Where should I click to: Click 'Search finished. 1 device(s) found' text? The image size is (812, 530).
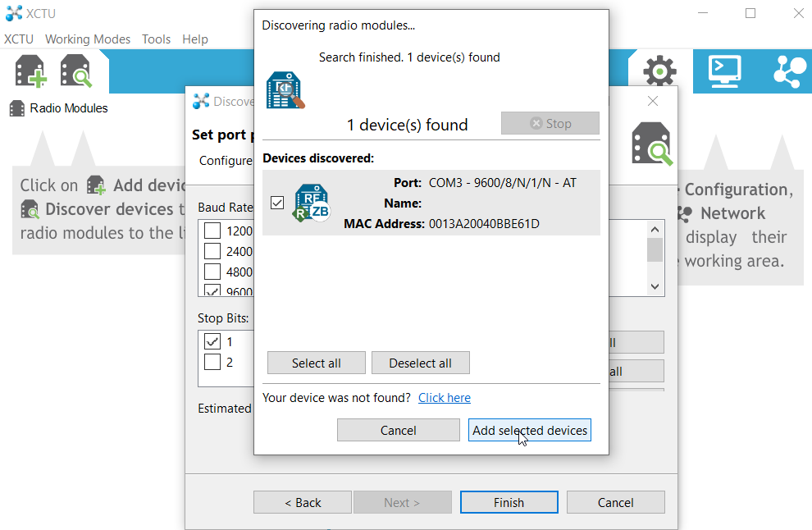pos(409,57)
